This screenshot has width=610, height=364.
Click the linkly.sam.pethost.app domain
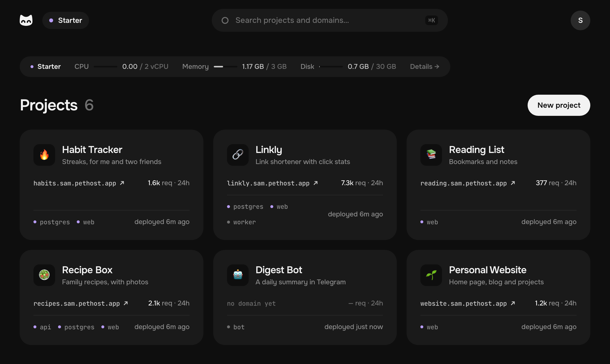tap(268, 183)
